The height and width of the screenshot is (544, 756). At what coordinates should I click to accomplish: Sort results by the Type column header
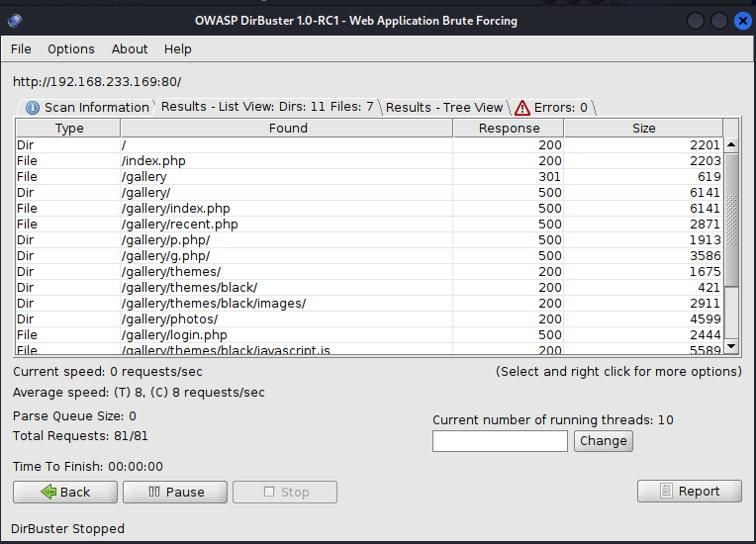(x=68, y=129)
